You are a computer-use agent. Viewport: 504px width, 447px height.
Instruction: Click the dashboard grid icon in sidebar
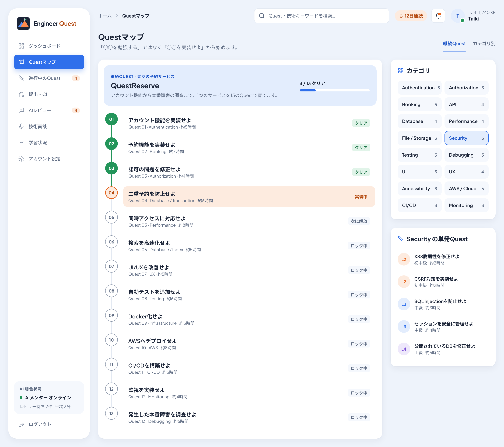(21, 46)
